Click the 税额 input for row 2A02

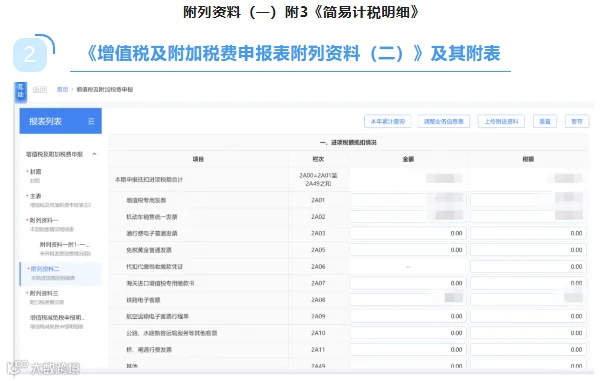click(x=528, y=217)
